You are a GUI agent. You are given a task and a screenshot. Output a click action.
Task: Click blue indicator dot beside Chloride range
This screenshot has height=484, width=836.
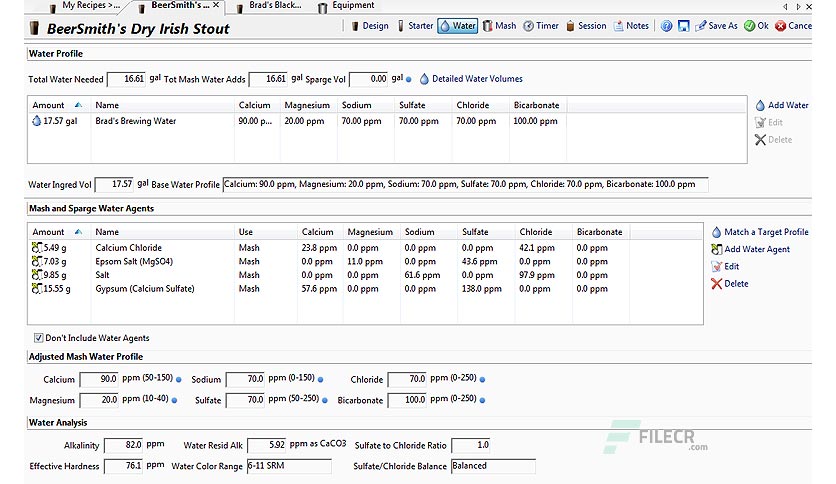click(x=483, y=380)
